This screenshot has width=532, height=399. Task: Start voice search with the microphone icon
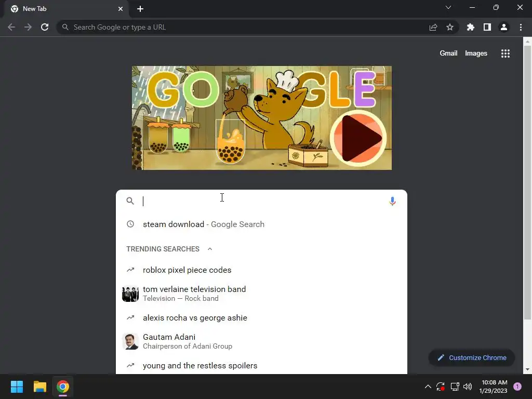tap(392, 201)
